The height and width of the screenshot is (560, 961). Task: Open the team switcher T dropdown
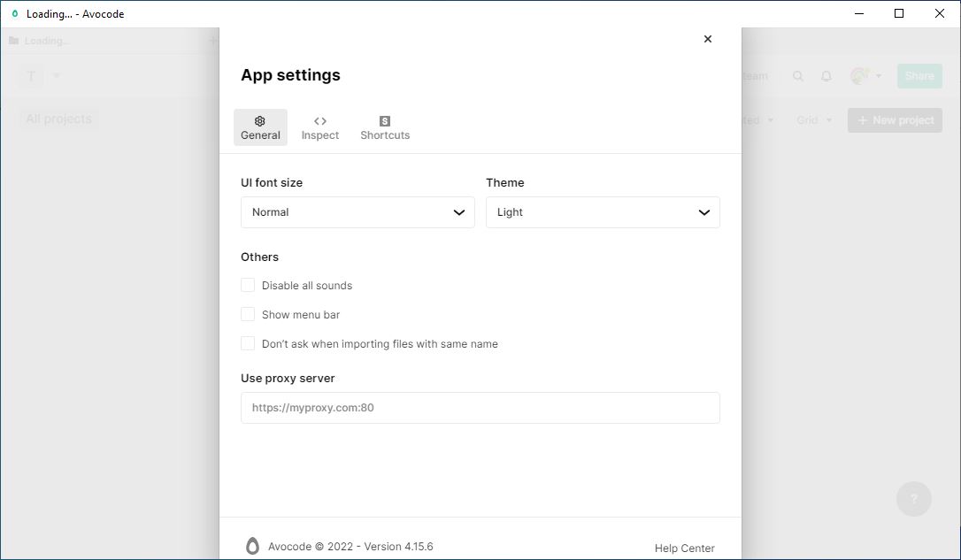(40, 76)
